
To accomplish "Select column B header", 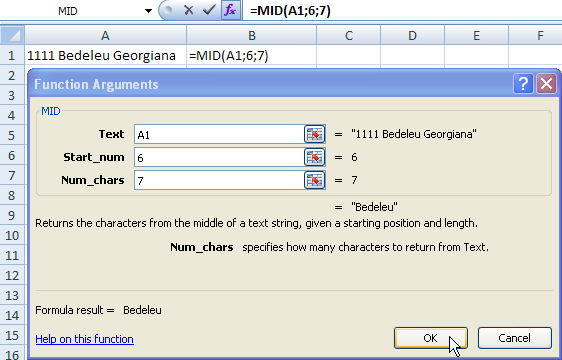I will click(252, 35).
